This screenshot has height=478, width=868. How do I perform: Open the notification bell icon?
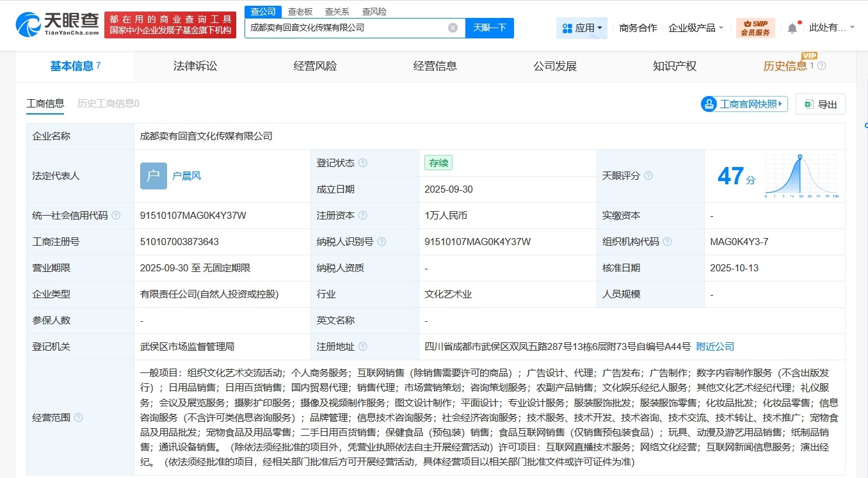(x=791, y=28)
